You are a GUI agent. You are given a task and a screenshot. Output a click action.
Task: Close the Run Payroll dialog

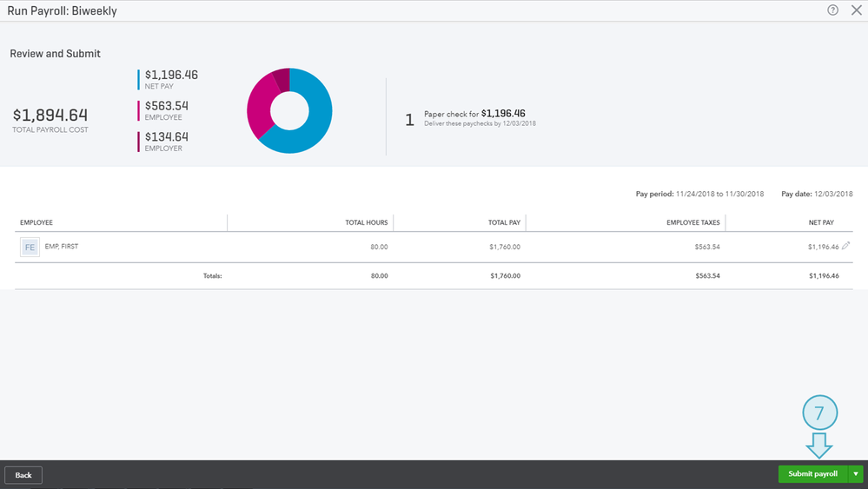pos(857,10)
